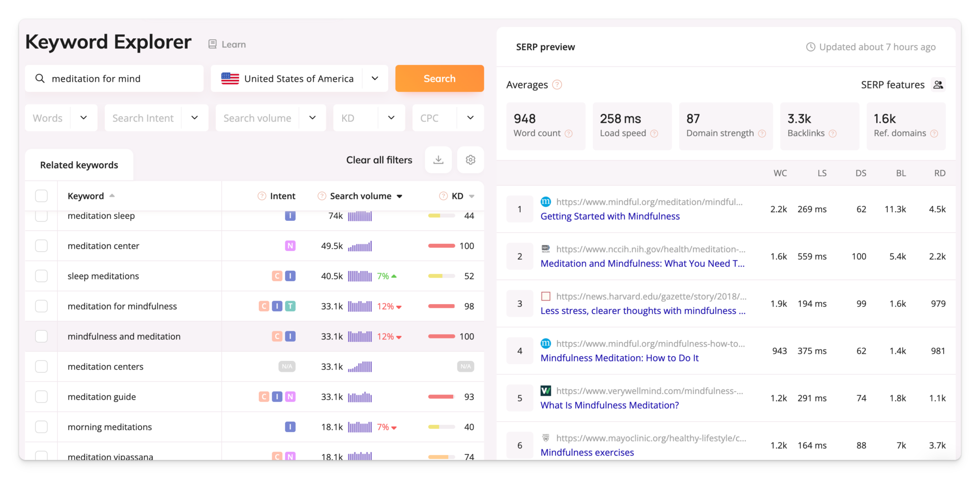Click inside the keyword search field
The width and height of the screenshot is (980, 479).
pyautogui.click(x=120, y=78)
